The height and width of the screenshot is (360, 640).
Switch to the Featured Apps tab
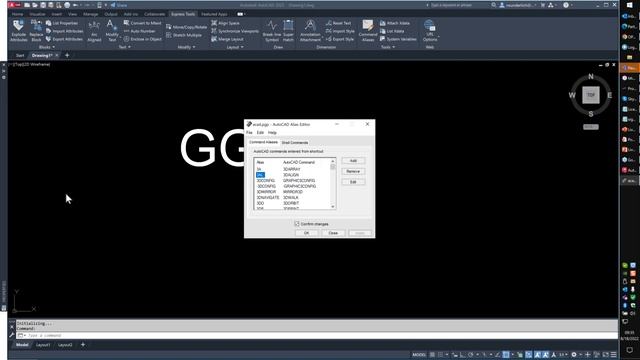[x=214, y=14]
